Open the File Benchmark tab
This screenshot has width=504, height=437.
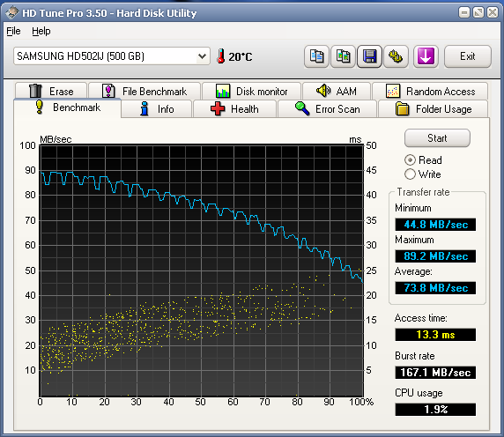click(145, 92)
